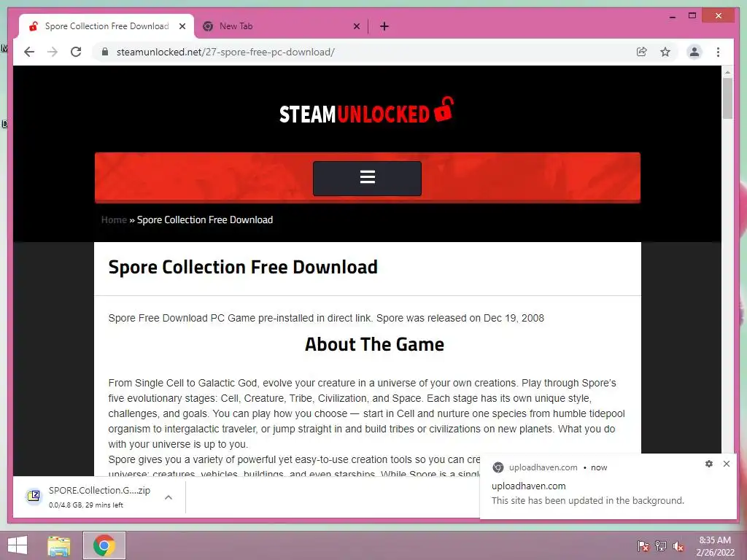Image resolution: width=747 pixels, height=560 pixels.
Task: Open the network tray icon
Action: 660,545
